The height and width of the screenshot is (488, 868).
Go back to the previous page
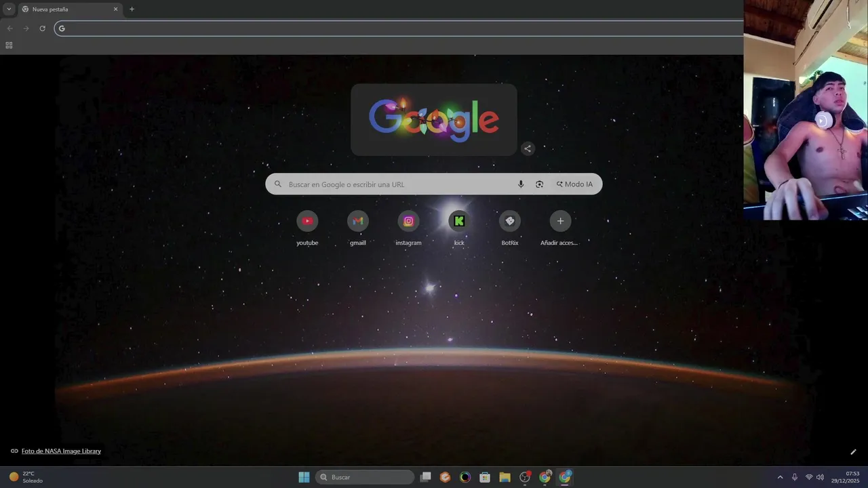click(9, 28)
